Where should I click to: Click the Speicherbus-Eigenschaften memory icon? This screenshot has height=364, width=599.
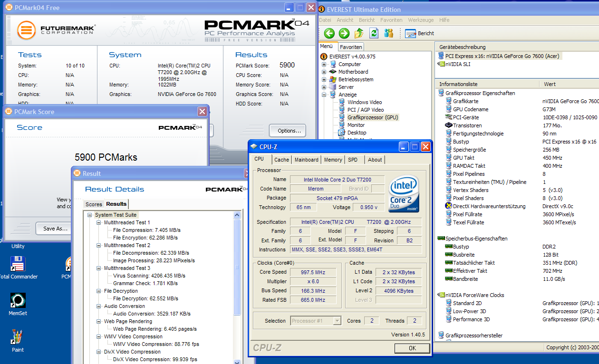(441, 239)
